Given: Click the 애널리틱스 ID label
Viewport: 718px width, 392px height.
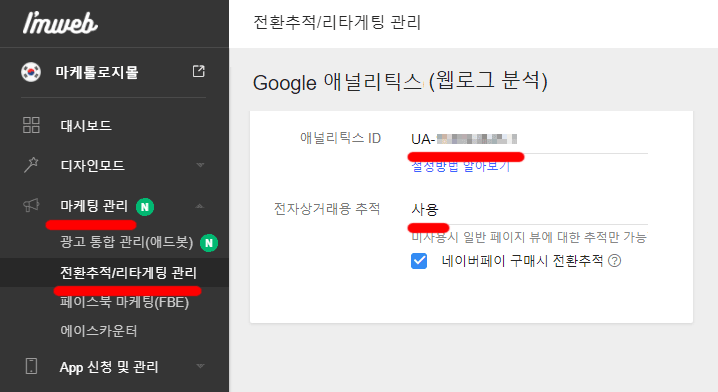Looking at the screenshot, I should coord(340,138).
